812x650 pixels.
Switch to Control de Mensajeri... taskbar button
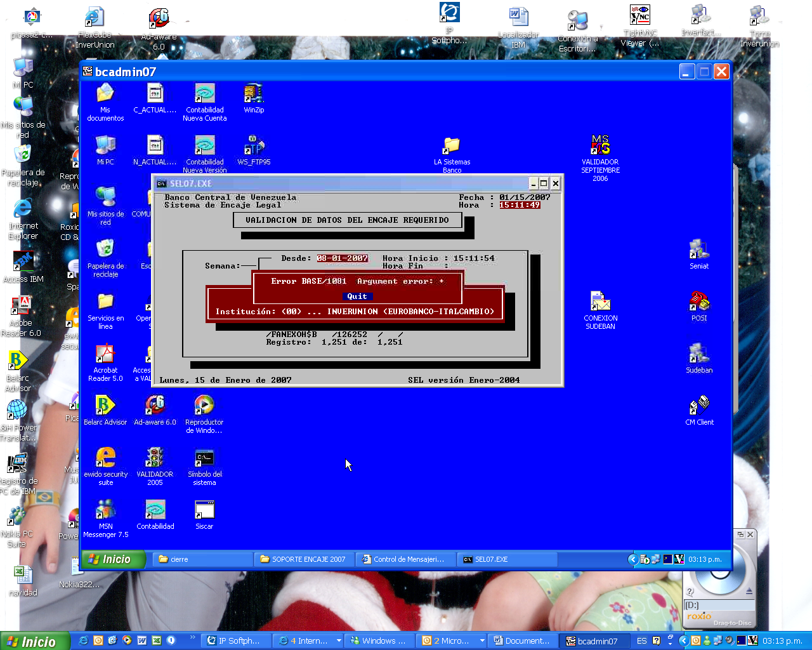coord(406,559)
